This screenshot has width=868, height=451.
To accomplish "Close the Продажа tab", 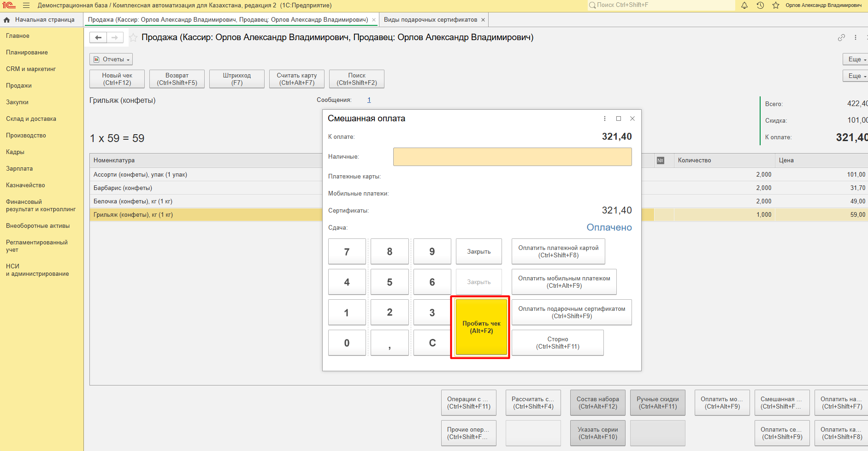I will click(374, 20).
